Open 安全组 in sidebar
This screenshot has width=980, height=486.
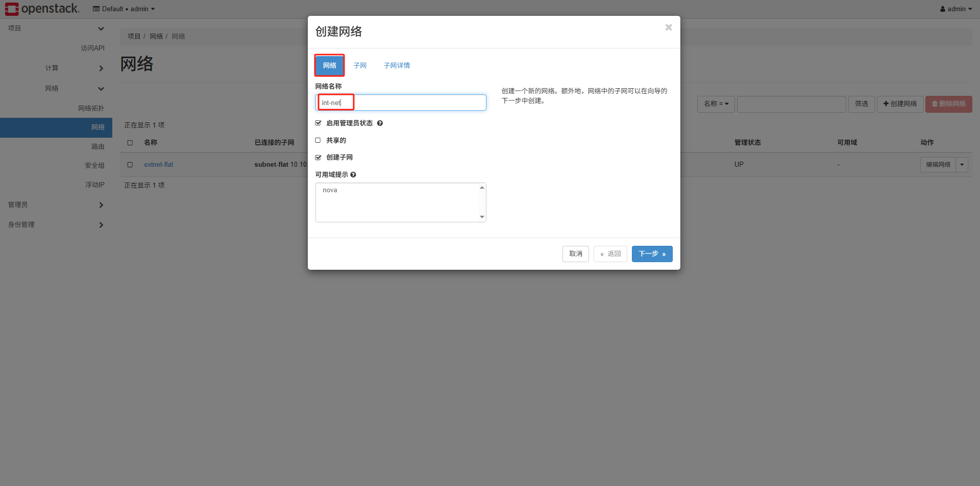(x=94, y=166)
